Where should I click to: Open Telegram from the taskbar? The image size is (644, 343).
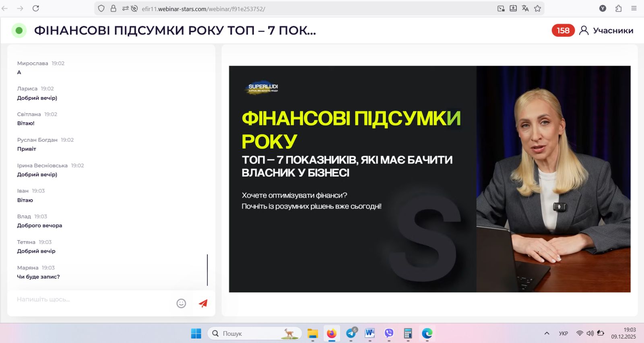pos(351,333)
